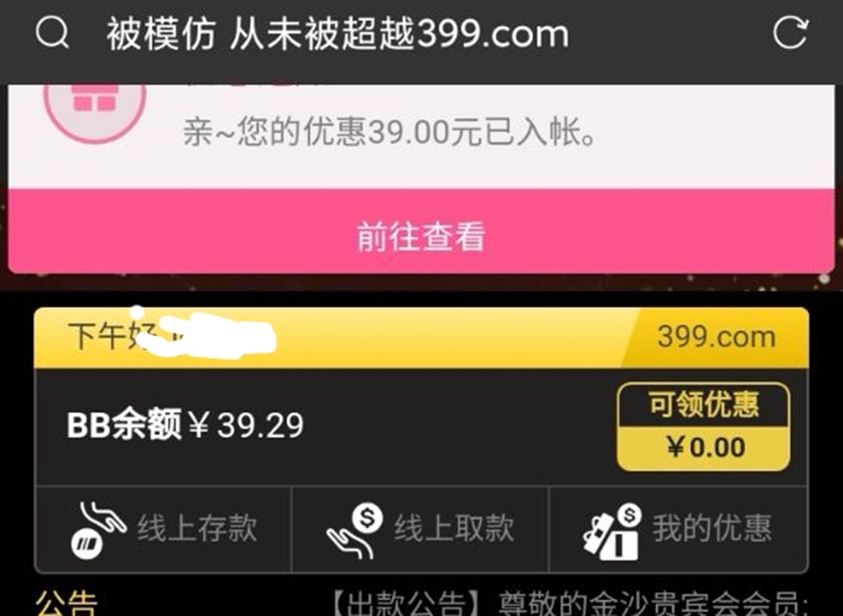Open 线上存款 online deposit
This screenshot has width=843, height=616.
tap(163, 530)
